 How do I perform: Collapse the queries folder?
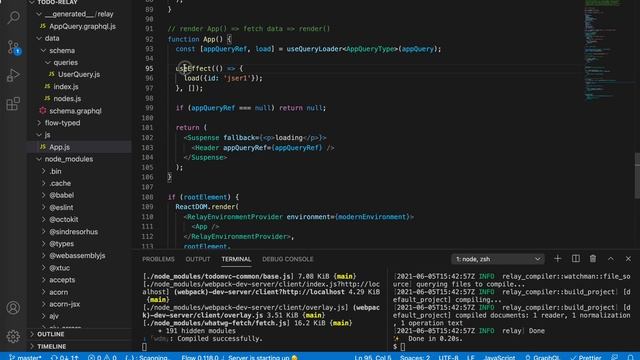click(65, 62)
